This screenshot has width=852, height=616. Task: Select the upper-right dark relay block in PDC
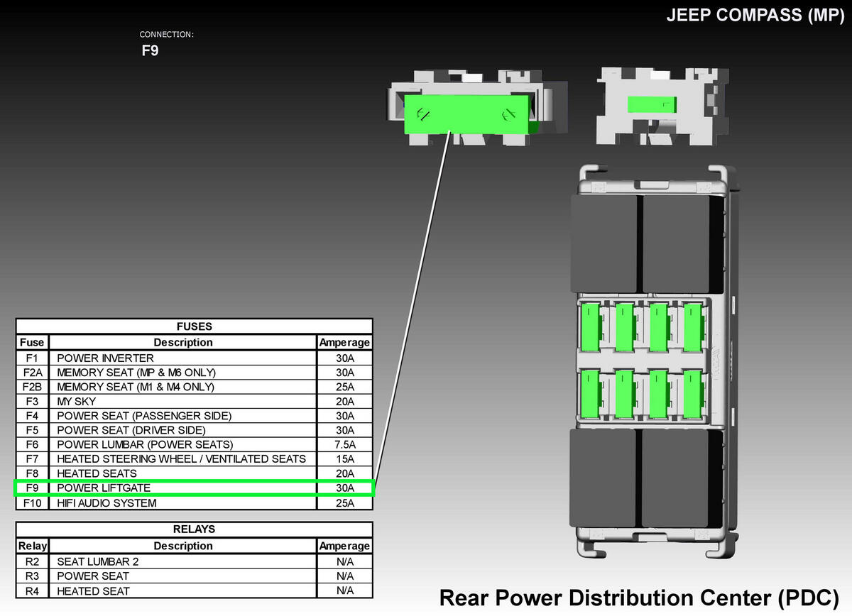(x=677, y=243)
